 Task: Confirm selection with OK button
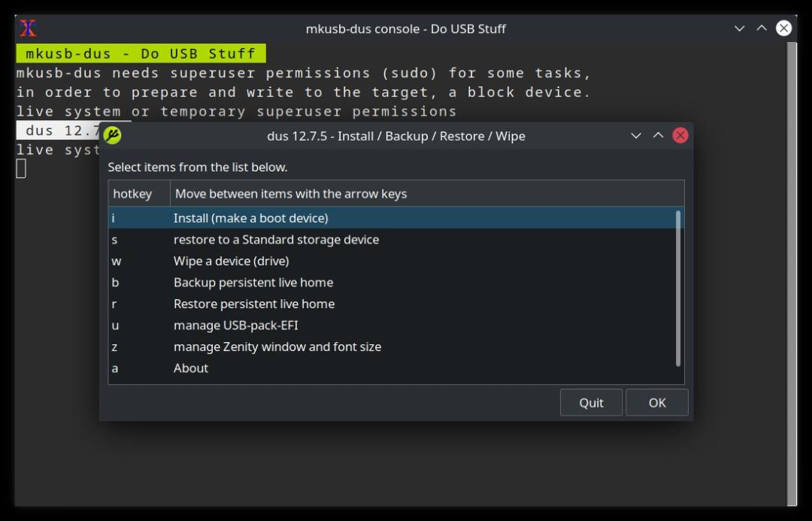coord(656,402)
